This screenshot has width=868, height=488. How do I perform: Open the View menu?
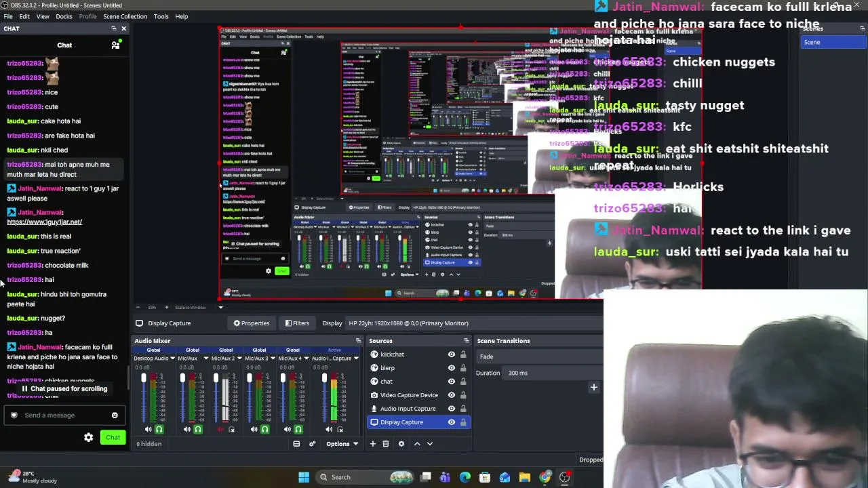[x=43, y=16]
